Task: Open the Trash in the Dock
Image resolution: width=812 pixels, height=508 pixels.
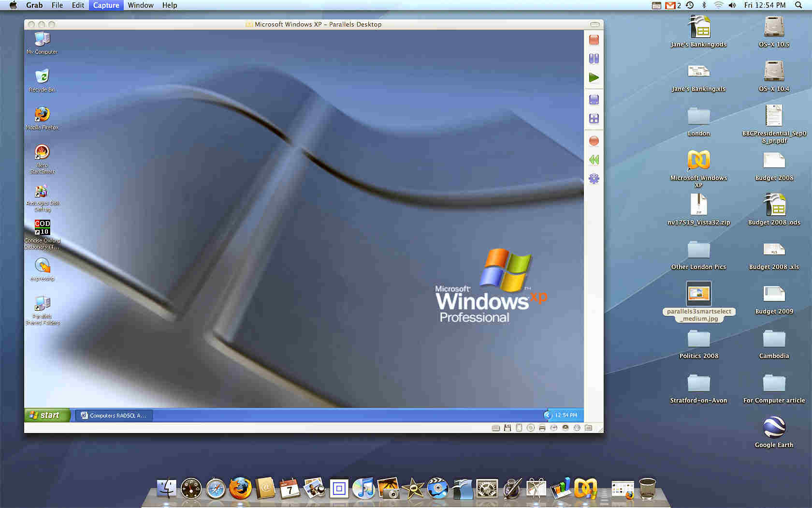Action: 648,489
